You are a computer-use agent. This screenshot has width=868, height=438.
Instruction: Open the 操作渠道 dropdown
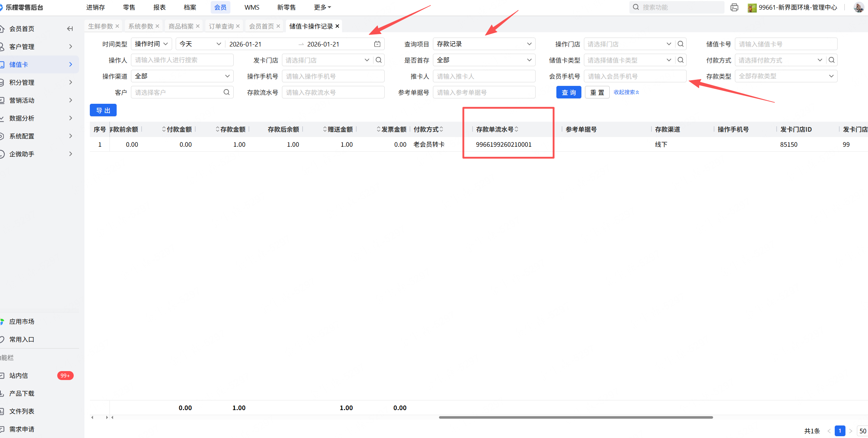[x=182, y=76]
